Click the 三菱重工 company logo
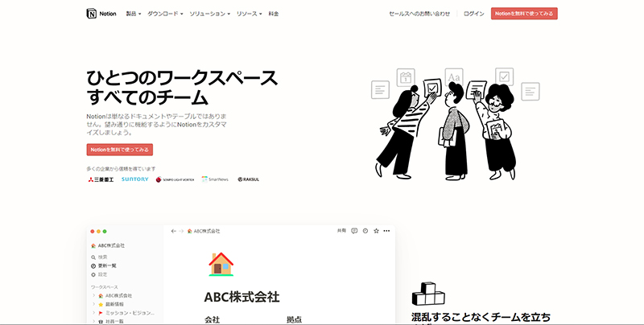 click(x=101, y=179)
